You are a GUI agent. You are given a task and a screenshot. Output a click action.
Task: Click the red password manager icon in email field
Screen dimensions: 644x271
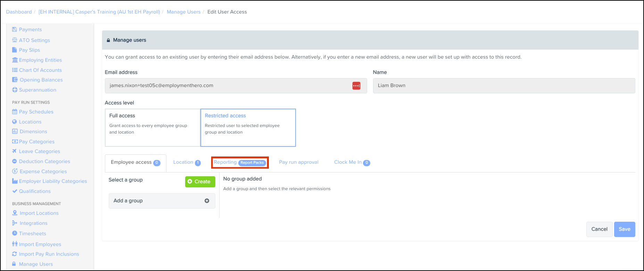point(356,86)
